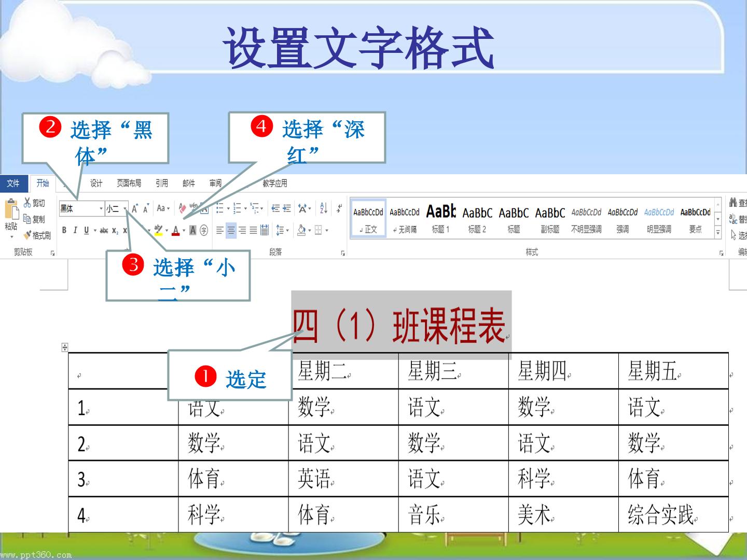This screenshot has width=747, height=560.
Task: Switch to the 页面布局 ribbon tab
Action: point(129,183)
